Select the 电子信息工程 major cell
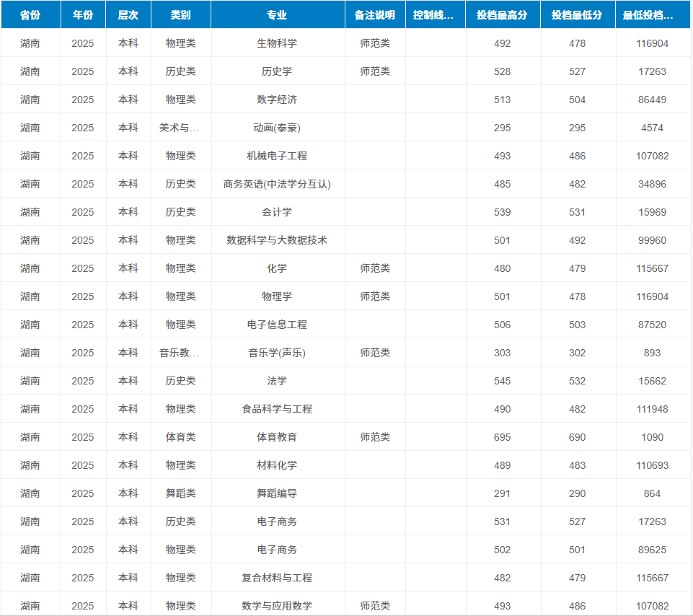 point(277,325)
